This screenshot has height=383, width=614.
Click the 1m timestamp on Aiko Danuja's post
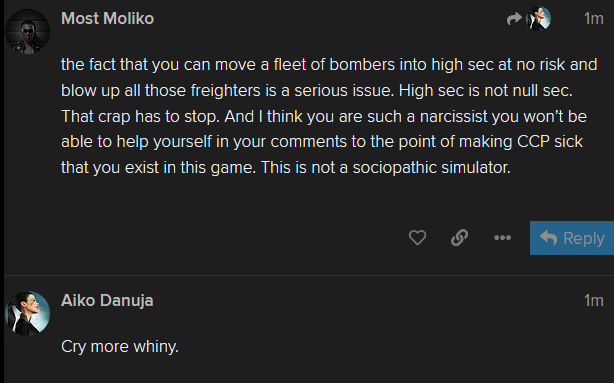[594, 300]
